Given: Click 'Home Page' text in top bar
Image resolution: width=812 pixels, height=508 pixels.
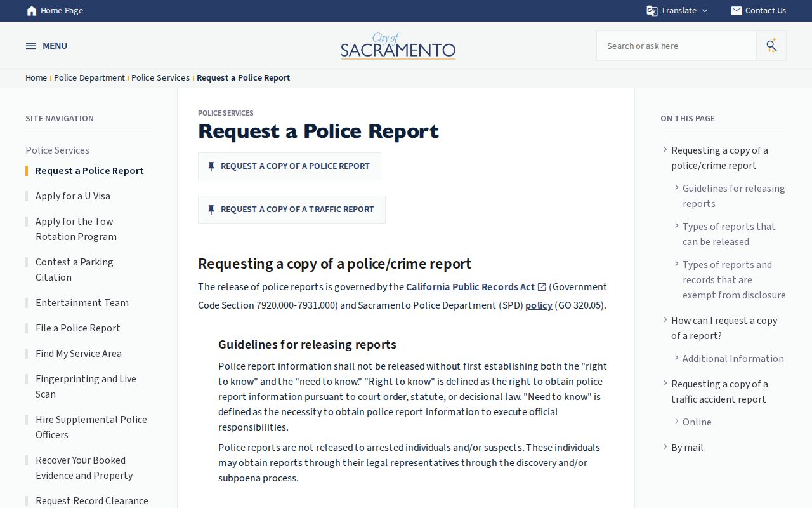Looking at the screenshot, I should 62,11.
